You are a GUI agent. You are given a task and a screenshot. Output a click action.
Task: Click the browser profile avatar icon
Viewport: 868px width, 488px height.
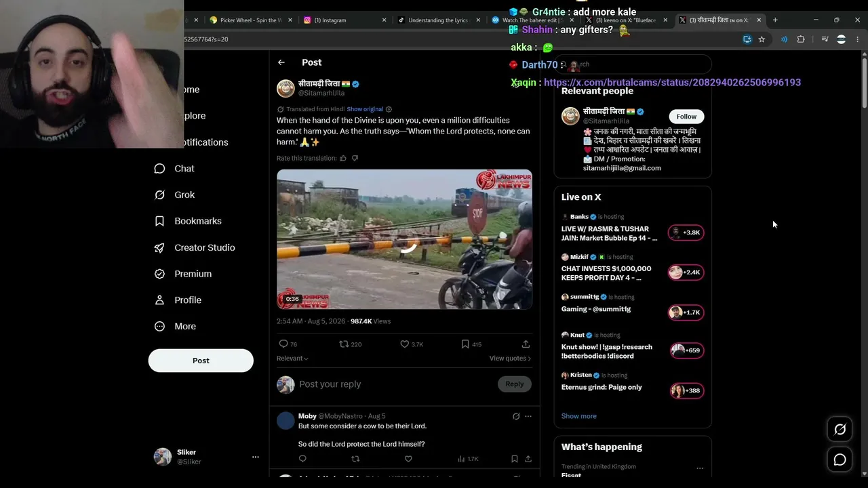(842, 39)
